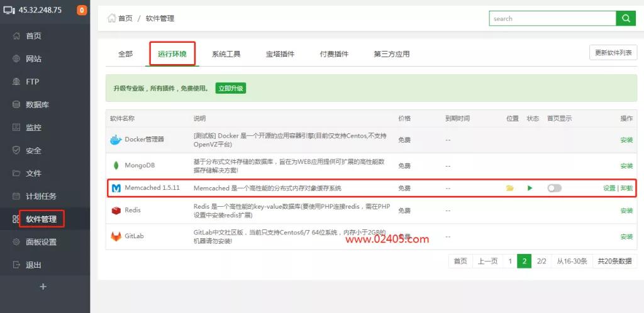Image resolution: width=644 pixels, height=313 pixels.
Task: Install Redis via its 安装 link
Action: [x=626, y=211]
